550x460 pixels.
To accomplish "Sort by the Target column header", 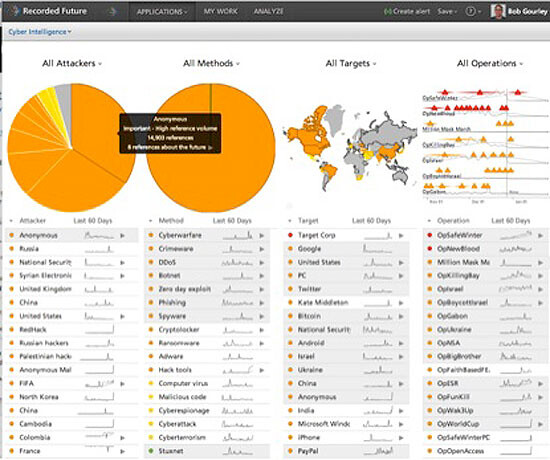I will tap(308, 221).
